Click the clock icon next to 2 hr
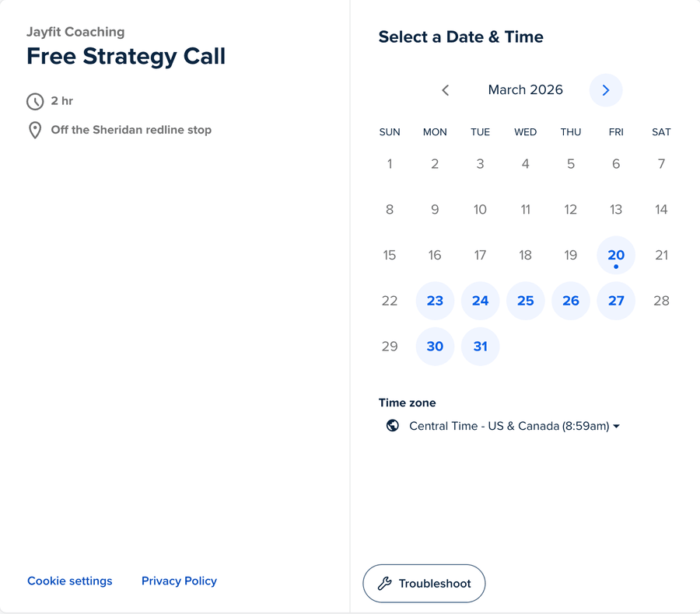Viewport: 700px width, 614px height. pyautogui.click(x=35, y=101)
